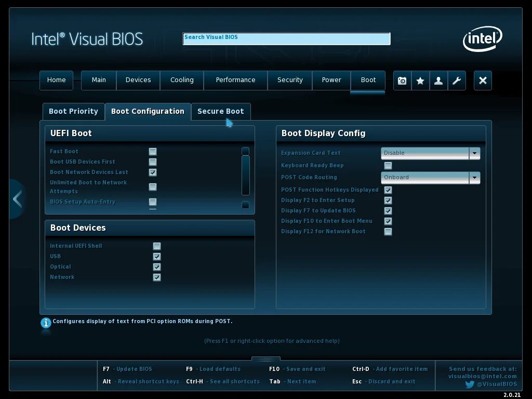Enable BIOS Setup Auto-Entry checkbox
Screen dimensions: 532x399
pos(153,202)
